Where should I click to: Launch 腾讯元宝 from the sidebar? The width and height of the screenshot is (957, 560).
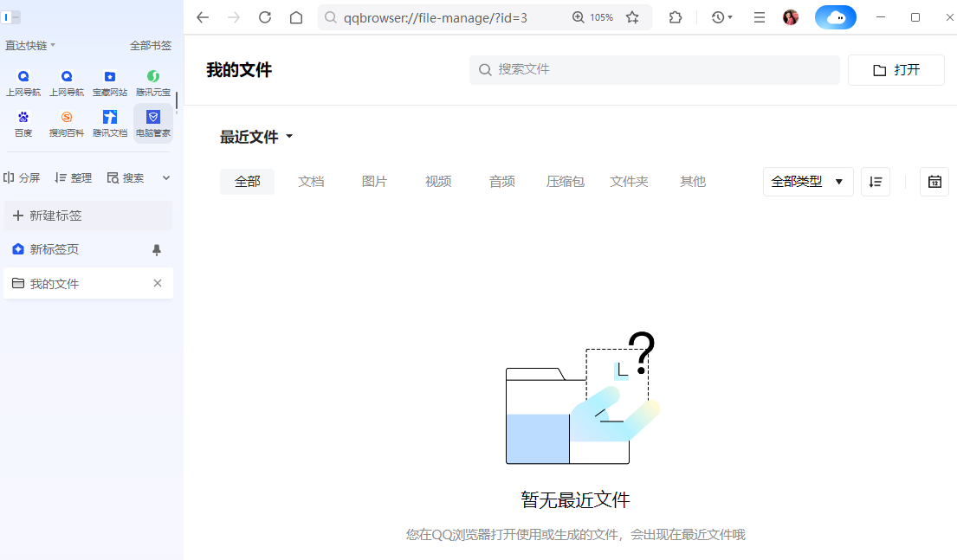(152, 81)
